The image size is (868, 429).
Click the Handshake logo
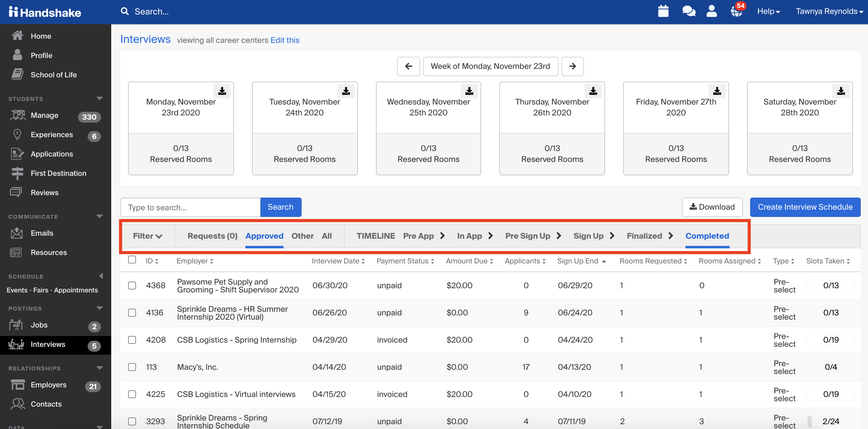(x=45, y=12)
